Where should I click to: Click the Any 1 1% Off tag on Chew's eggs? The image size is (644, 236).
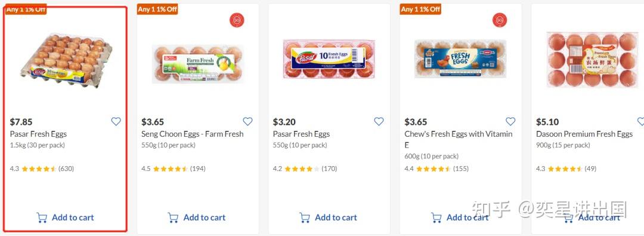[420, 9]
